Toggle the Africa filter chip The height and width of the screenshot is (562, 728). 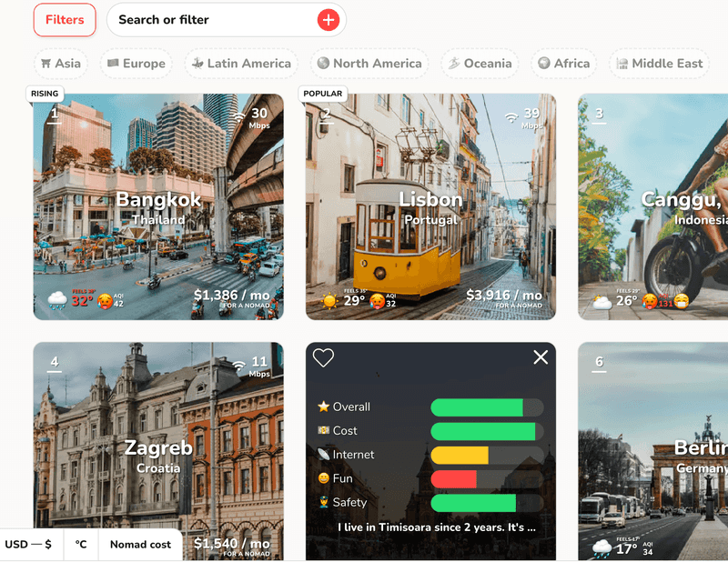tap(562, 64)
